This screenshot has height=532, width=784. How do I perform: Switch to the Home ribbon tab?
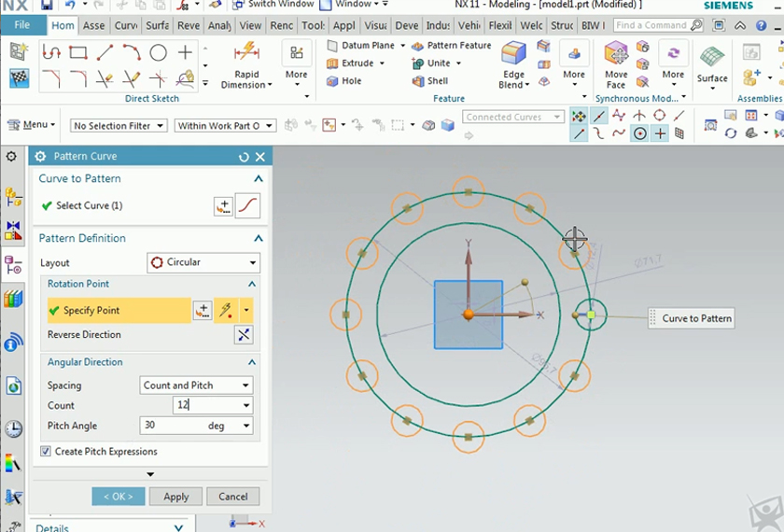(x=63, y=25)
